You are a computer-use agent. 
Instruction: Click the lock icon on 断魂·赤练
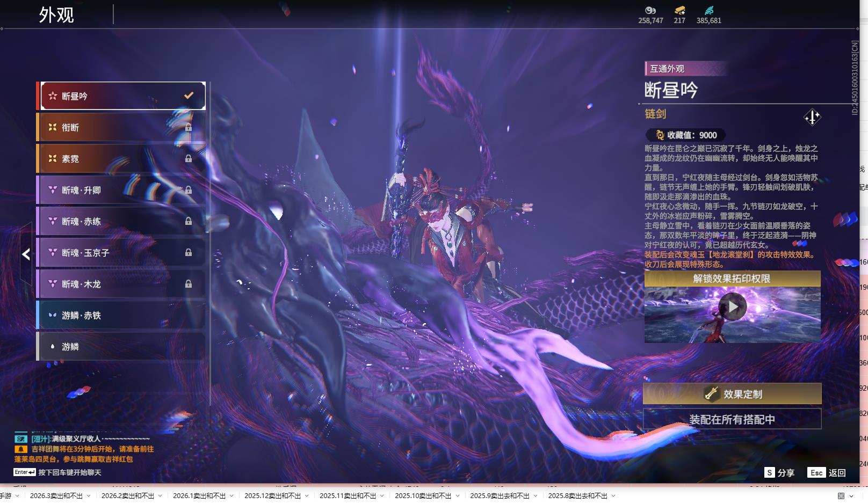[189, 221]
